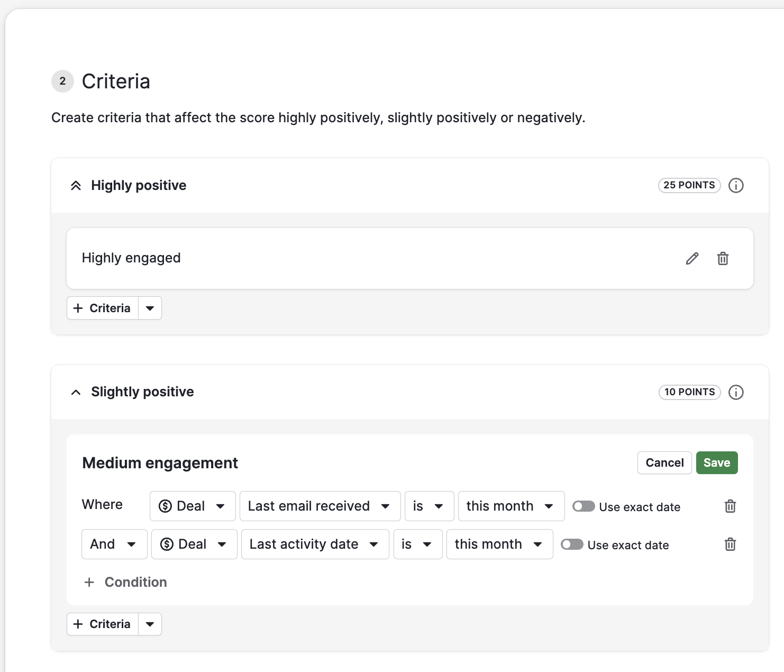Open this month dropdown for Last email received
The height and width of the screenshot is (672, 784).
click(x=511, y=506)
